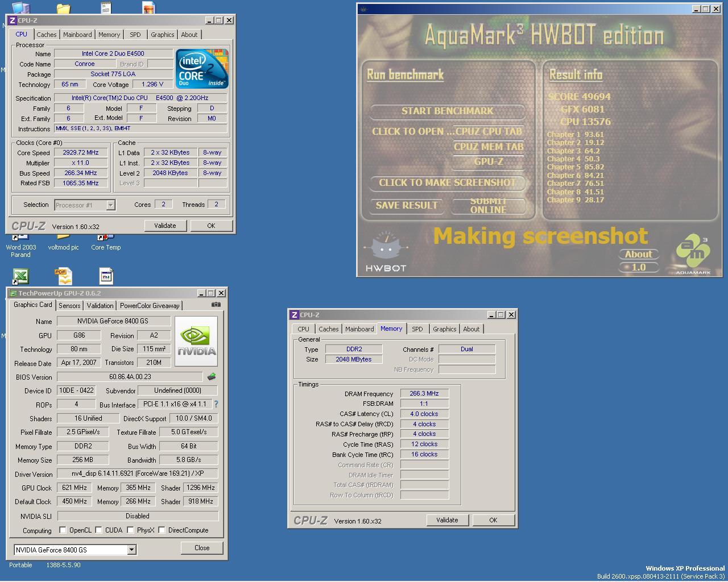Viewport: 728px width, 582px height.
Task: Enable the CUDA checkbox
Action: tap(98, 530)
